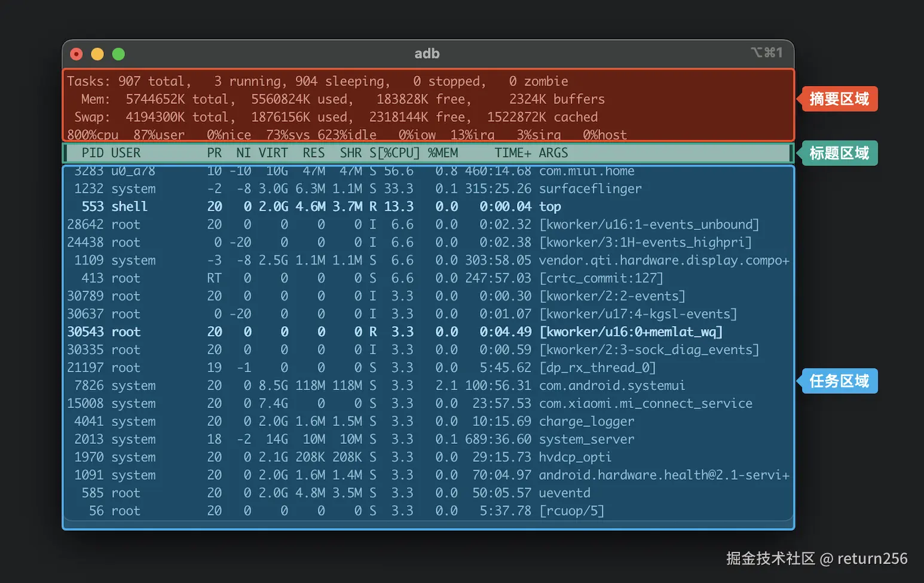Select [kworker/u16:1-events_unbound] row
Screen dimensions: 924x583
[x=429, y=225]
